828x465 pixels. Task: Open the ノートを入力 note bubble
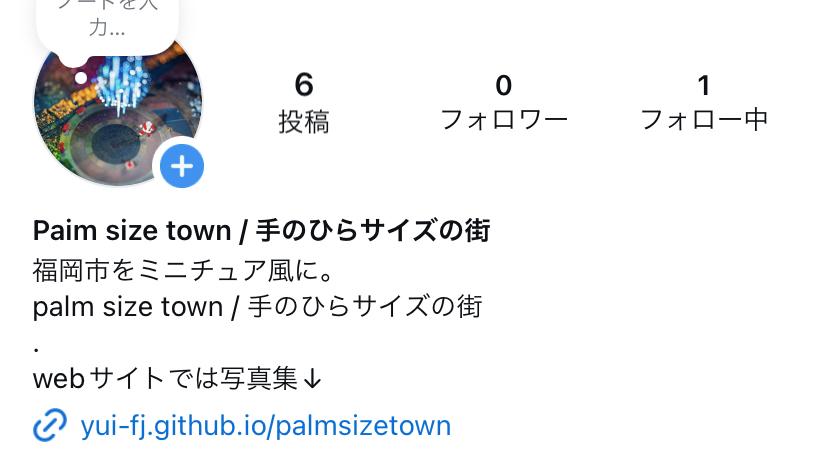point(107,20)
